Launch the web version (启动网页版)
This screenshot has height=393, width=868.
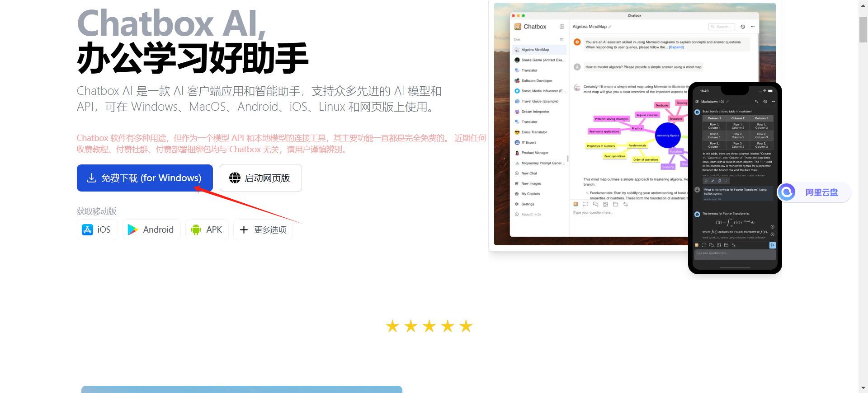pyautogui.click(x=260, y=178)
